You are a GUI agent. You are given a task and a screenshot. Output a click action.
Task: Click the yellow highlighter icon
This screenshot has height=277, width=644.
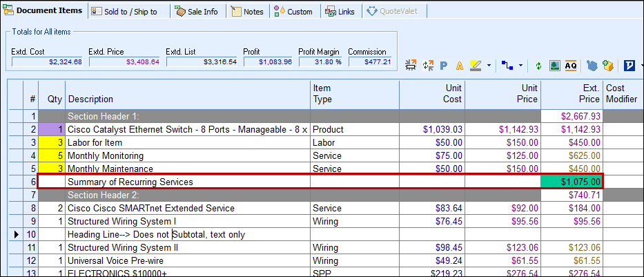coord(475,66)
